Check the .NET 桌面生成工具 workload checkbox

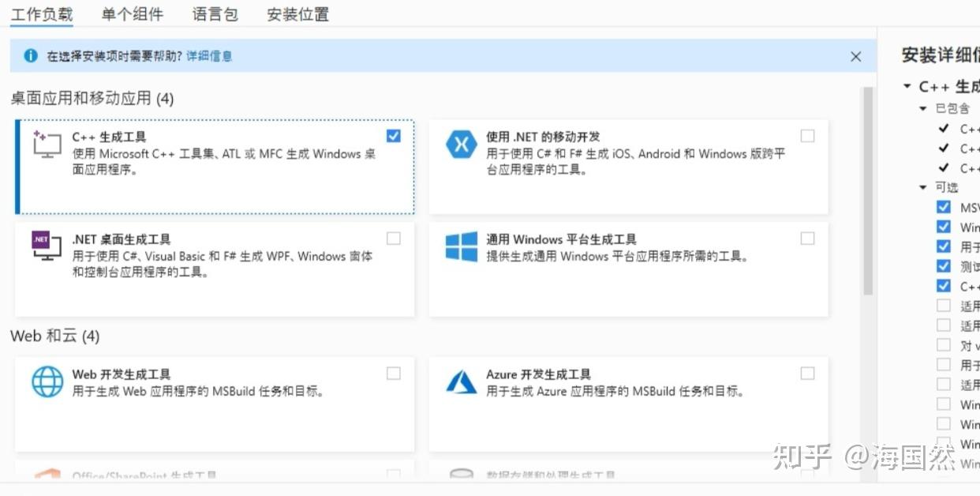pyautogui.click(x=393, y=238)
